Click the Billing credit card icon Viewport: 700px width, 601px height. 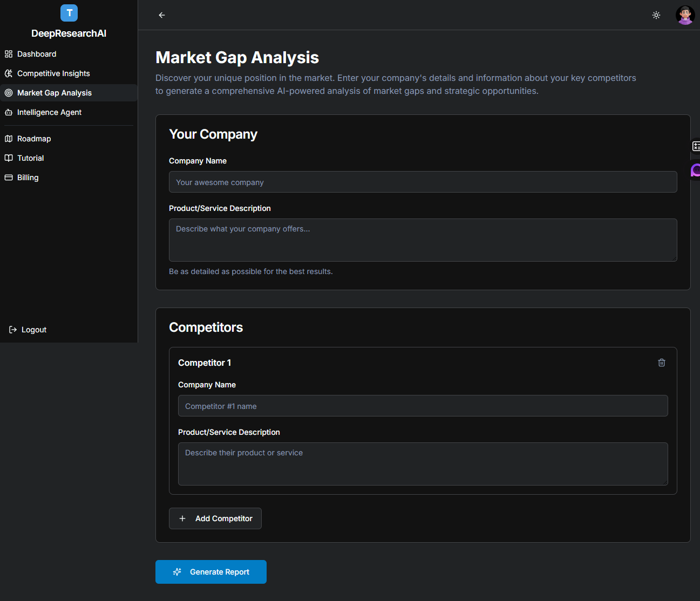point(8,177)
